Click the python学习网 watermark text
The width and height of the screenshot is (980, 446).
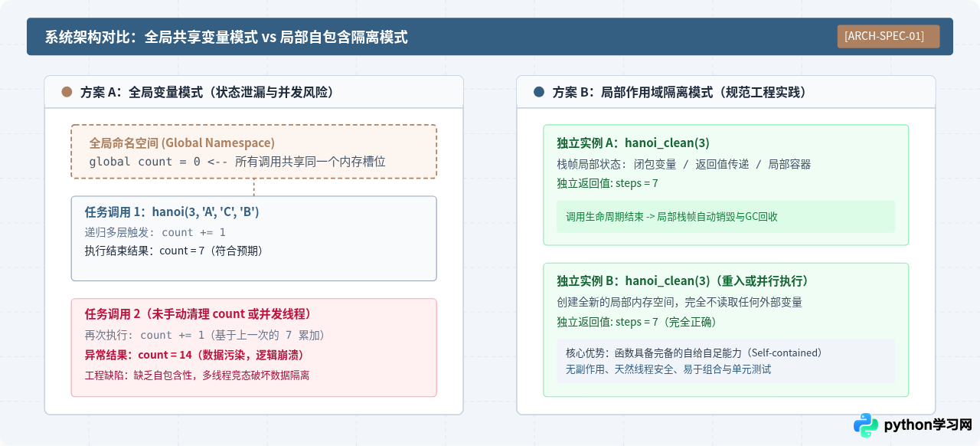[928, 425]
